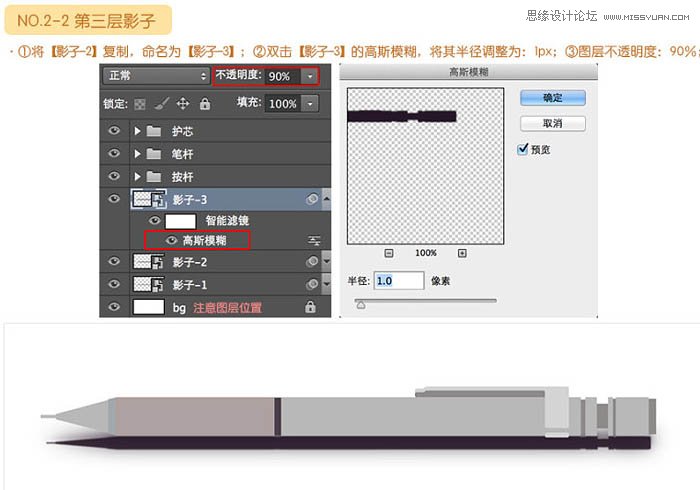Select the 护芯 group name
The width and height of the screenshot is (700, 490).
(x=182, y=131)
